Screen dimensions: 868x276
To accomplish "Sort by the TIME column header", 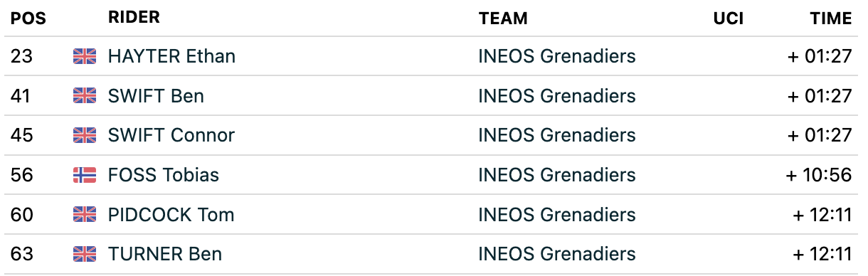I will [x=831, y=18].
